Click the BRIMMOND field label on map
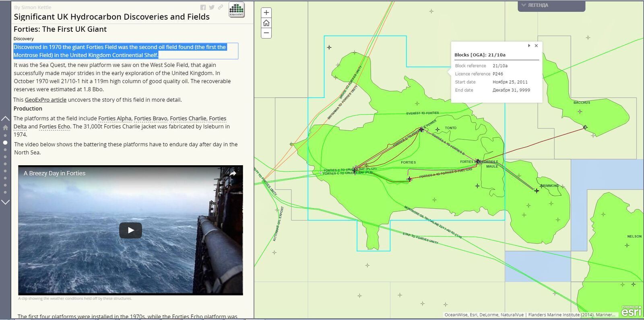Image resolution: width=644 pixels, height=320 pixels. click(x=550, y=186)
